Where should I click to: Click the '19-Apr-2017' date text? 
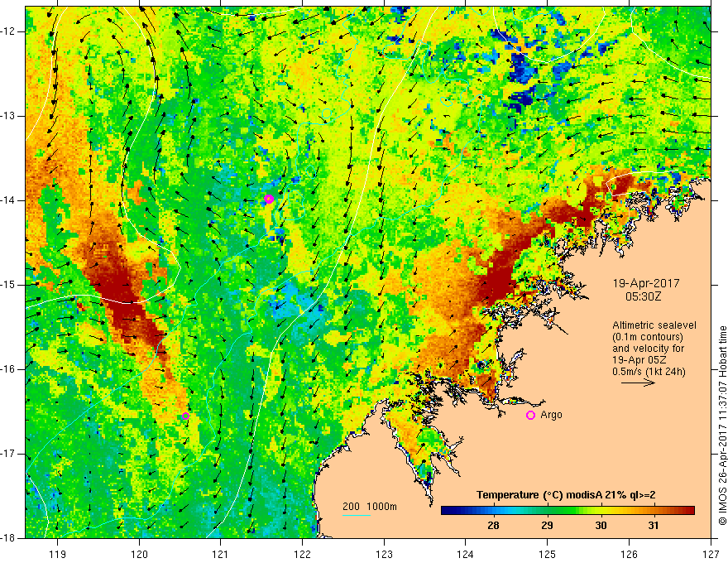646,283
